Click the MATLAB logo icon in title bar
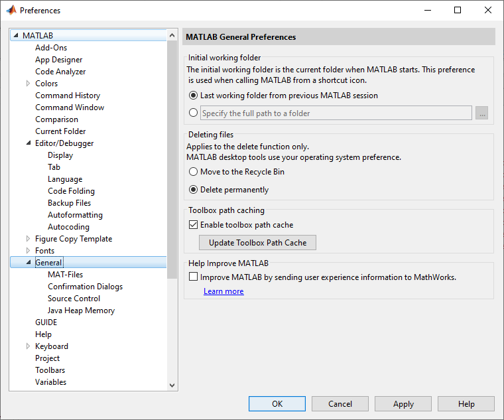 (x=11, y=11)
